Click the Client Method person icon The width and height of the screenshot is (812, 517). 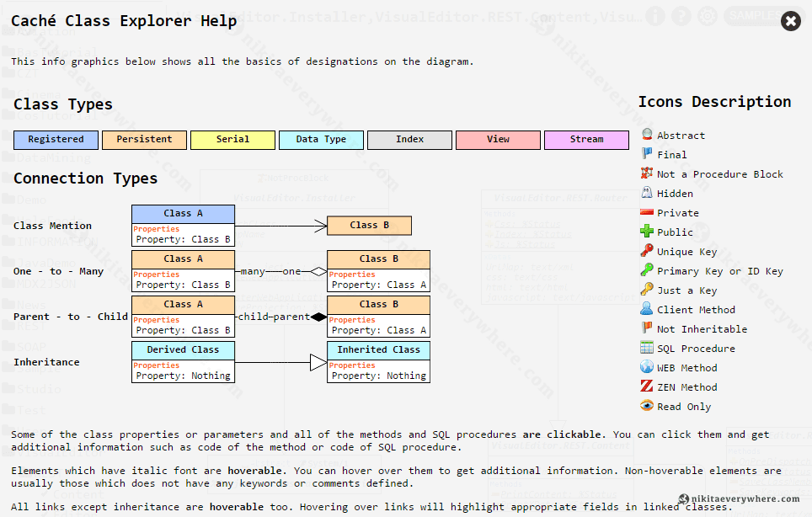646,309
